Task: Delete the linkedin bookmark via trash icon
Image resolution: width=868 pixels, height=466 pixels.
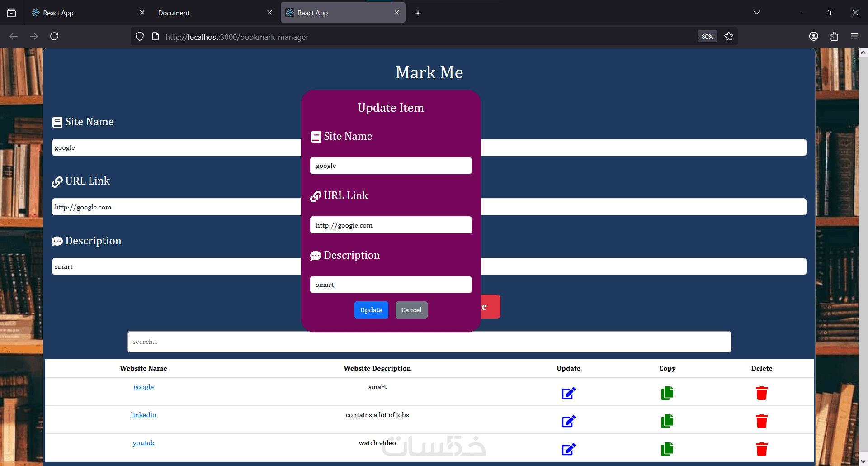Action: click(x=762, y=421)
